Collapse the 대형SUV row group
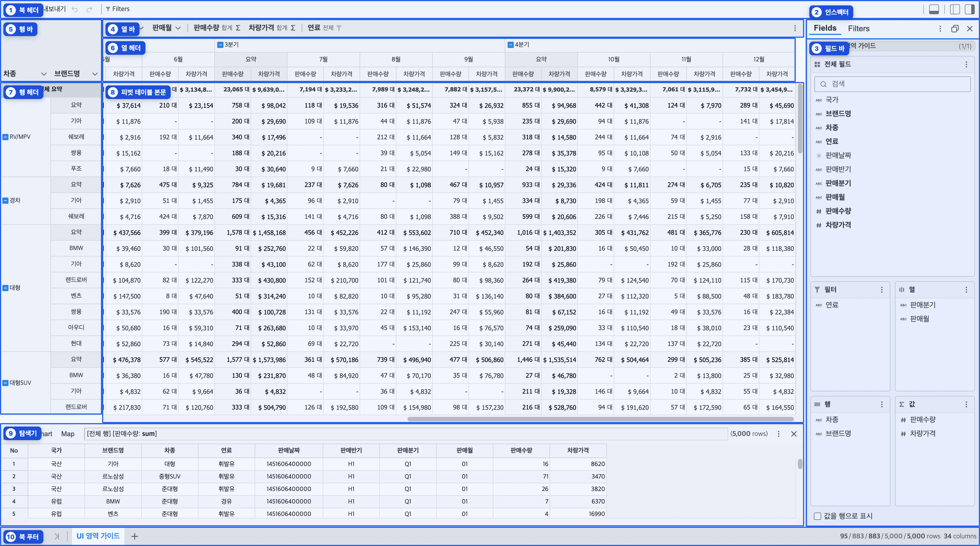The image size is (980, 546). (x=5, y=383)
